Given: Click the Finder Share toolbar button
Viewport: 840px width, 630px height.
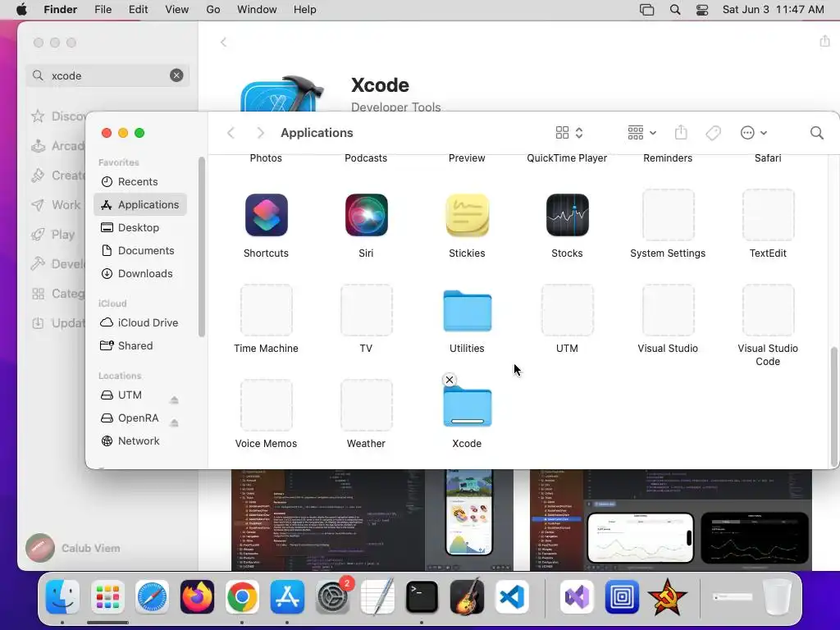Looking at the screenshot, I should pos(681,132).
